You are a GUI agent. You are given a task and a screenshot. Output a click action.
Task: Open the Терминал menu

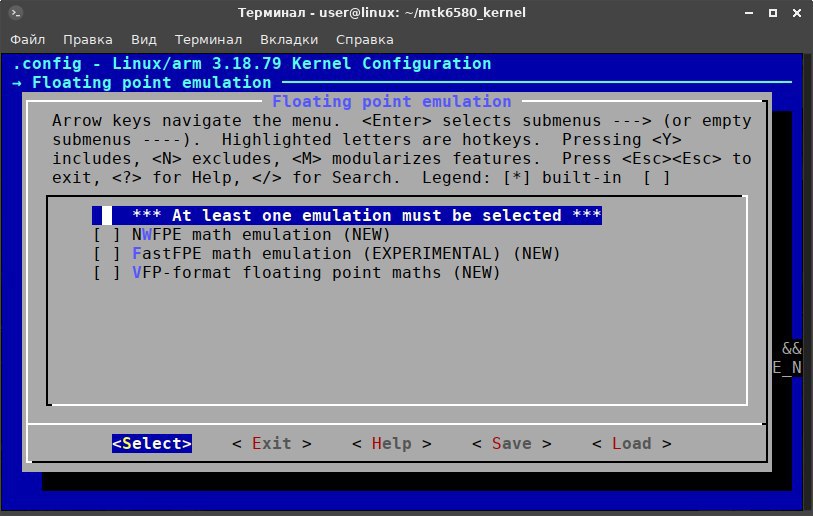click(x=208, y=40)
